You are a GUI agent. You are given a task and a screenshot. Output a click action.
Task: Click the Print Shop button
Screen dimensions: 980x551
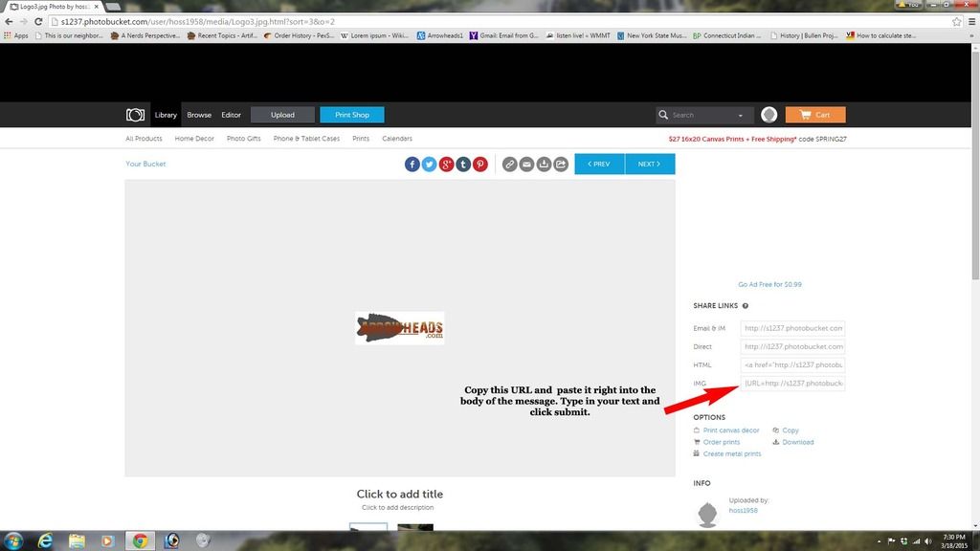click(x=352, y=115)
